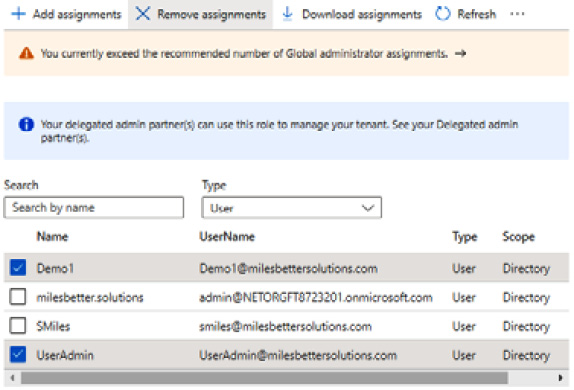Viewport: 574px width, 390px height.
Task: Click admin@NETORGFT8723201.onmicrosoft.com username
Action: 316,297
